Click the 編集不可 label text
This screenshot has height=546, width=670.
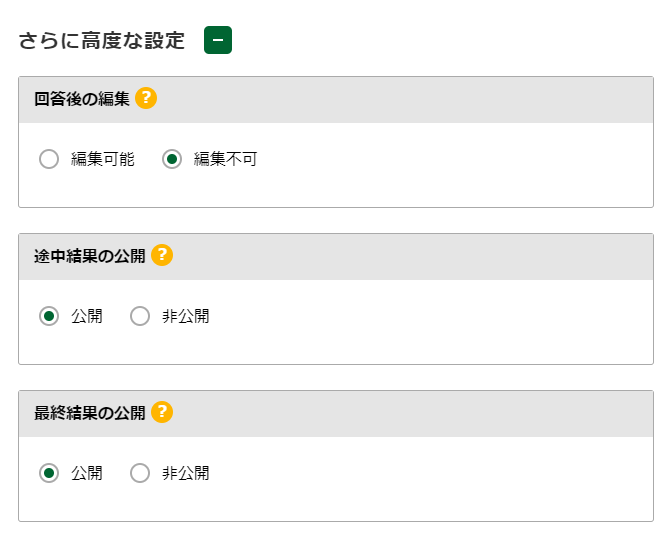click(225, 159)
